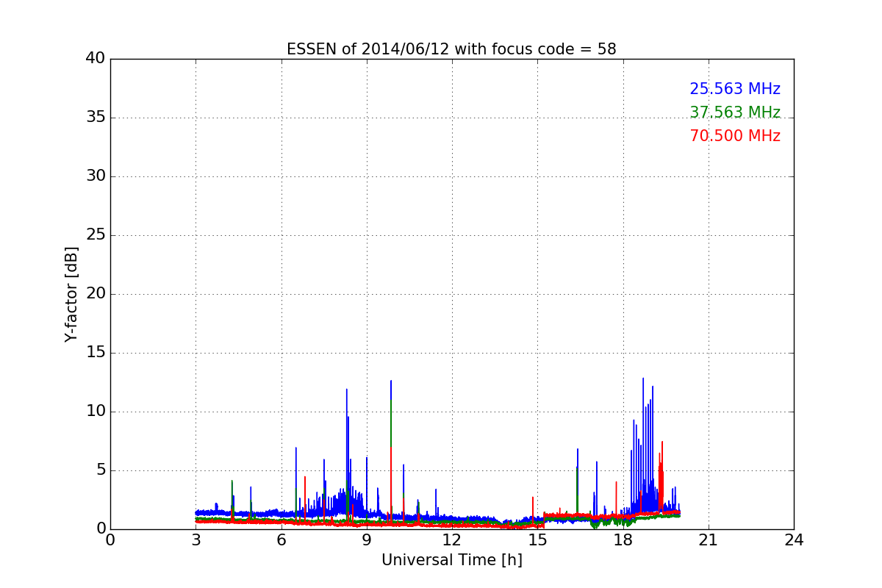Click y-axis tick label '10'
This screenshot has height=588, width=882.
coord(96,412)
